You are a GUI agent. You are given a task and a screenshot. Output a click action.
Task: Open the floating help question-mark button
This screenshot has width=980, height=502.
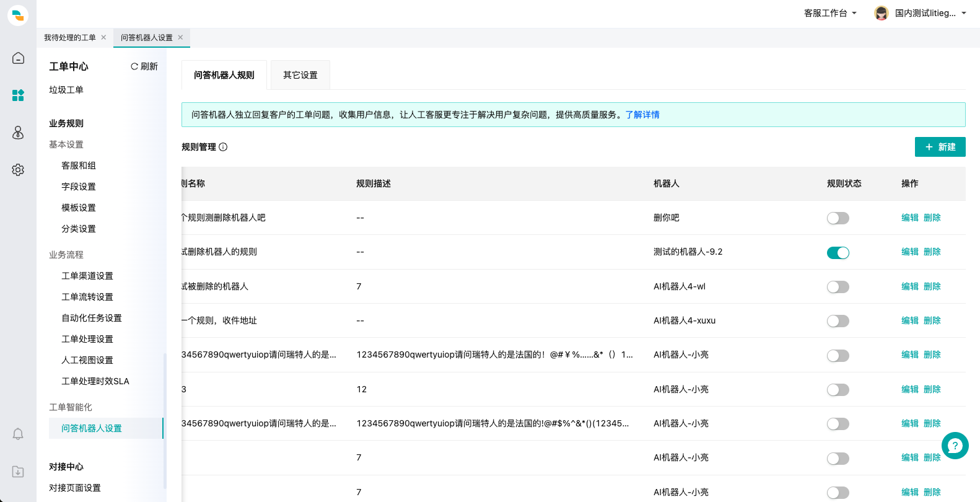click(955, 446)
